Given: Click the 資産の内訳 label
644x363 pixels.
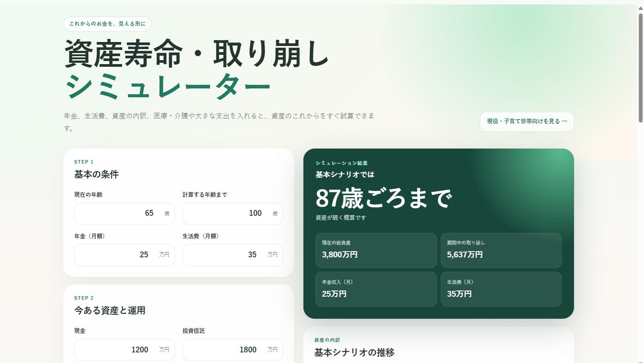Looking at the screenshot, I should point(327,340).
